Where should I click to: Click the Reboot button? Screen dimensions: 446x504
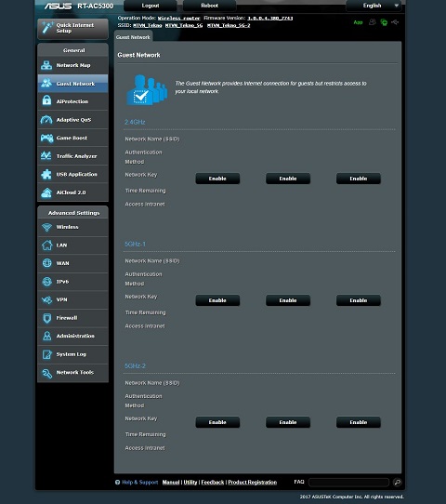point(209,6)
